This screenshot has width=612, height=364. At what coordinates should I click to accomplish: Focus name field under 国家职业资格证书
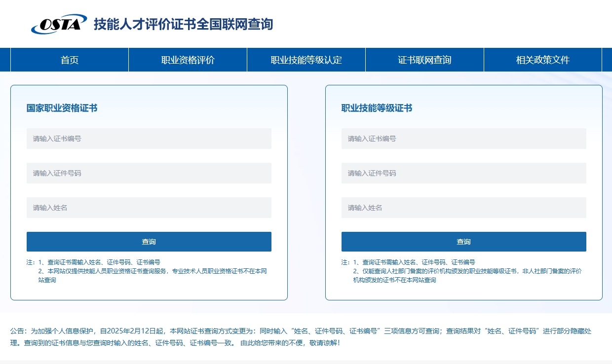[149, 208]
